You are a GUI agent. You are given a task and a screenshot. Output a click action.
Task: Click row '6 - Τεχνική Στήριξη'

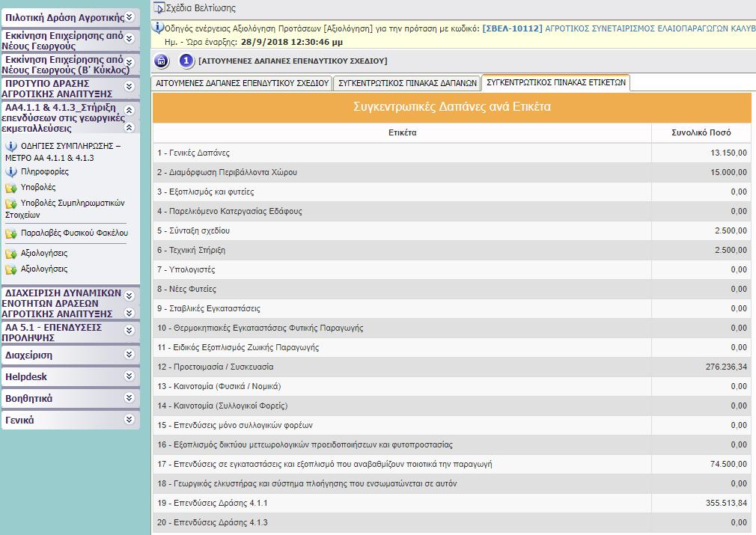(452, 250)
